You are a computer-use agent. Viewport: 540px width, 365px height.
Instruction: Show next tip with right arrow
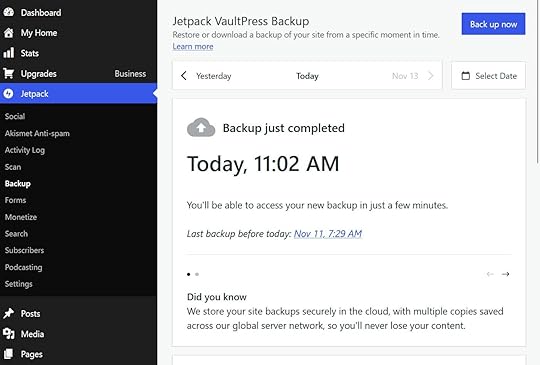pyautogui.click(x=505, y=274)
